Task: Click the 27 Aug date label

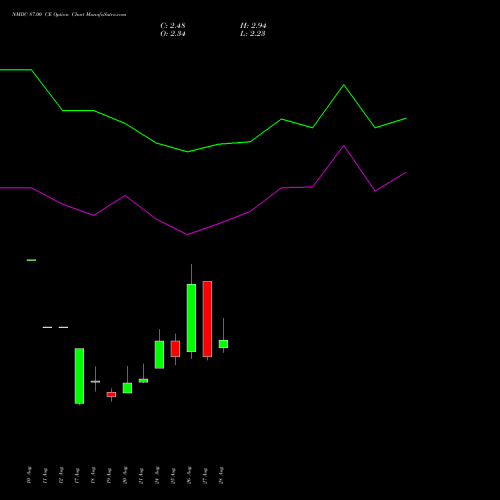Action: click(205, 476)
